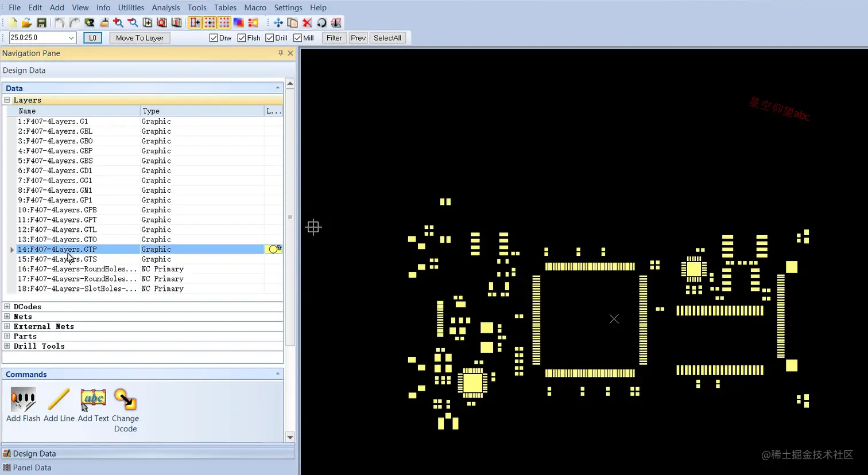This screenshot has height=475, width=868.
Task: Click the New file icon in toolbar
Action: click(12, 22)
